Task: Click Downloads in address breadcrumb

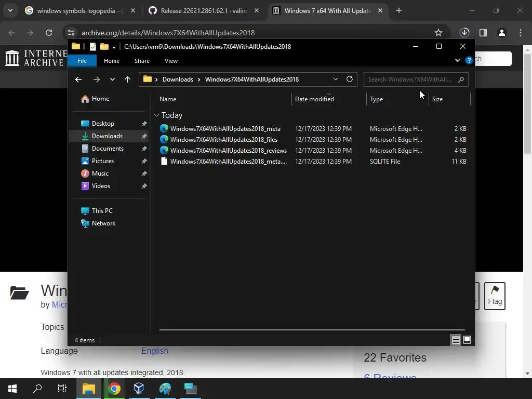Action: coord(178,79)
